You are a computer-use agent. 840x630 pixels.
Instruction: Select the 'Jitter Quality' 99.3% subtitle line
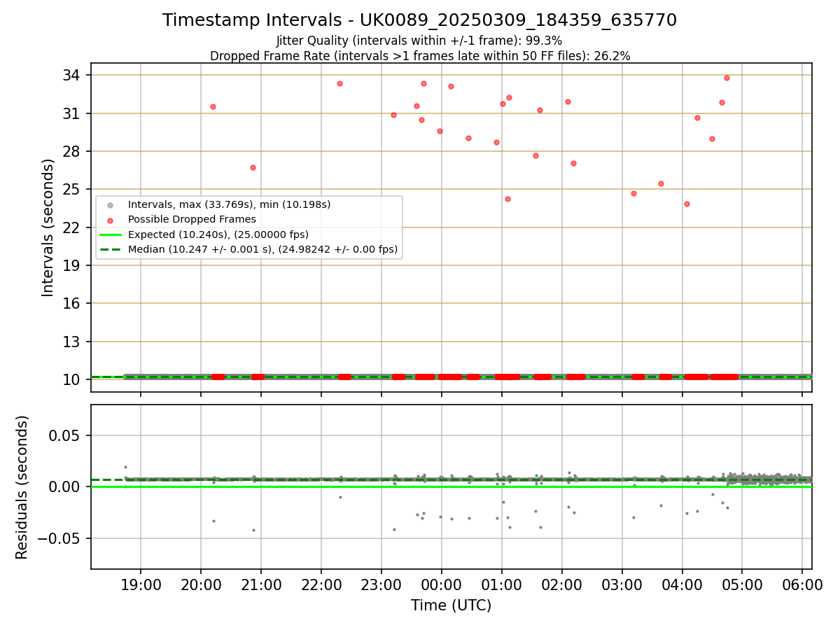pos(419,41)
